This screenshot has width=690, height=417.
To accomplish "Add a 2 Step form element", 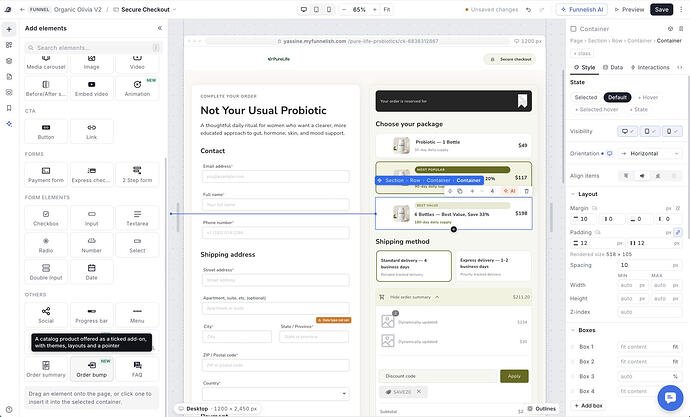I will 137,175.
